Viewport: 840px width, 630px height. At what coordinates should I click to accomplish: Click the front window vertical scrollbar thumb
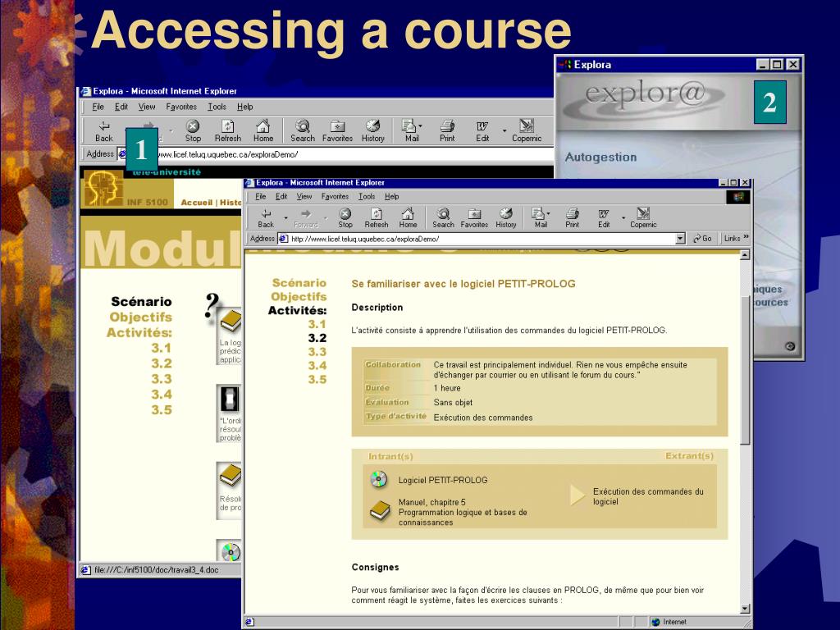(x=745, y=368)
